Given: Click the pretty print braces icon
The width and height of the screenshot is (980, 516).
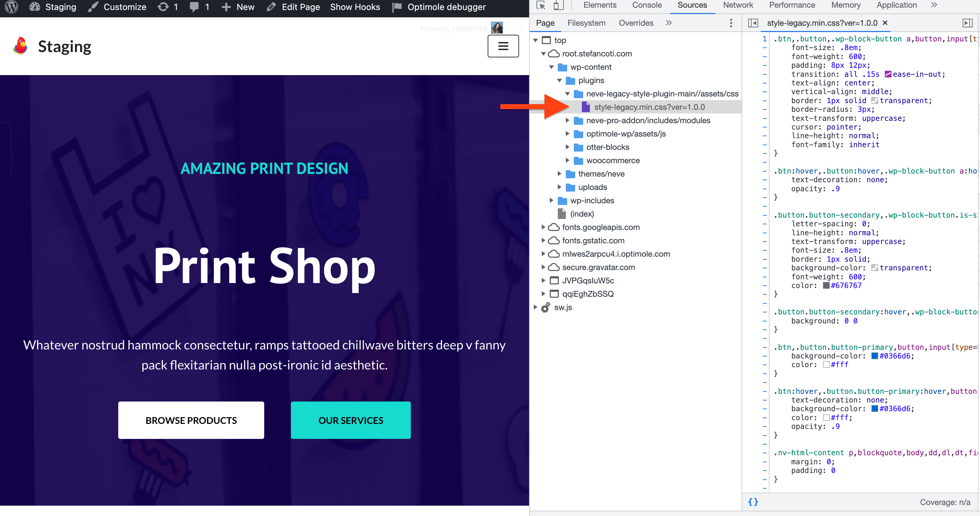Looking at the screenshot, I should [x=753, y=502].
